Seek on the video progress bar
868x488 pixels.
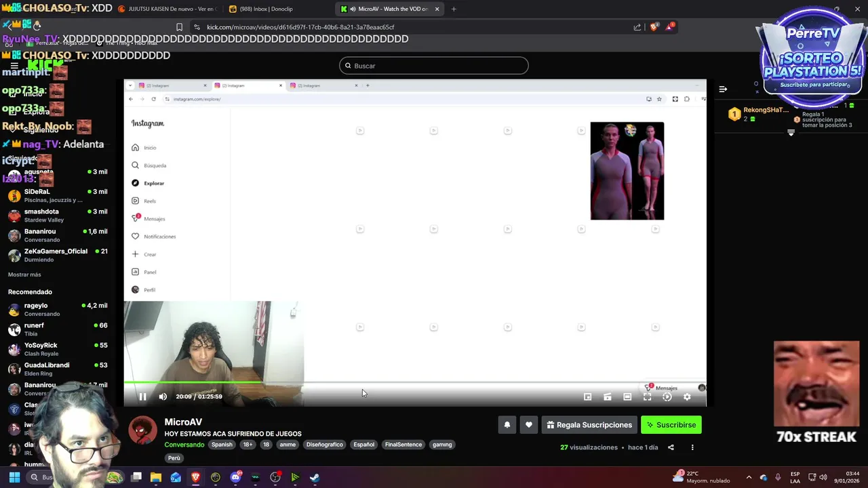(415, 382)
